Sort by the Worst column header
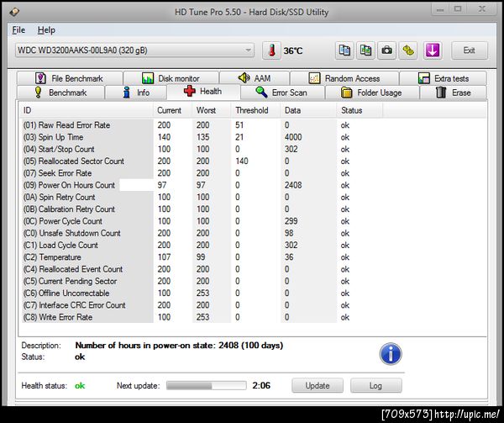The height and width of the screenshot is (423, 504). (x=212, y=110)
